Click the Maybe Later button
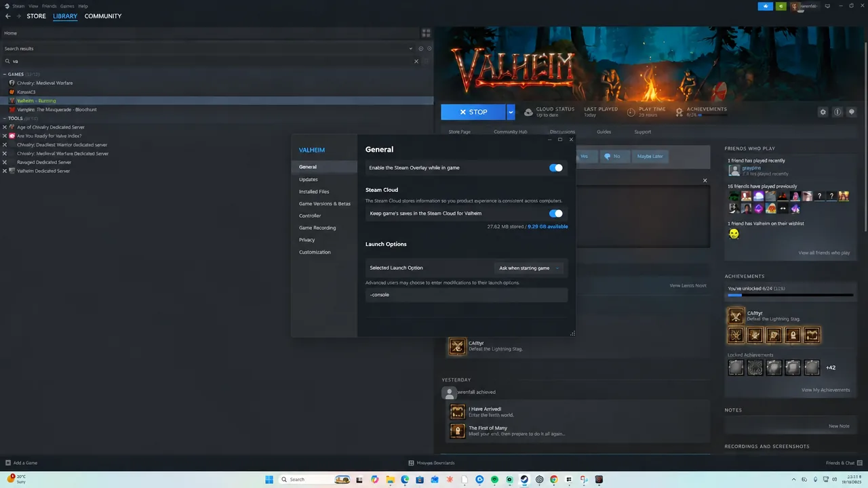 (x=650, y=156)
